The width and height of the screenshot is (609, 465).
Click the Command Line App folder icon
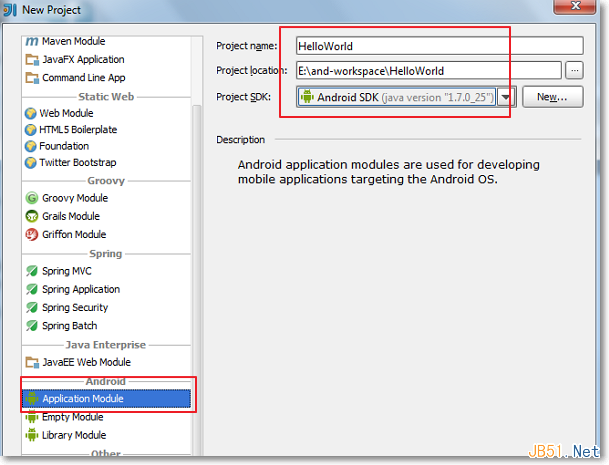(32, 78)
